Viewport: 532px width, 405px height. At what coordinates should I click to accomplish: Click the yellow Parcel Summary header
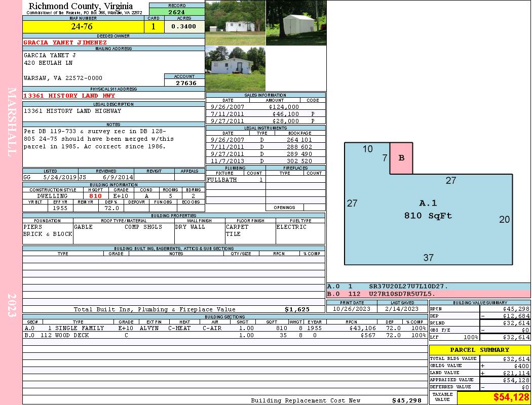point(479,350)
